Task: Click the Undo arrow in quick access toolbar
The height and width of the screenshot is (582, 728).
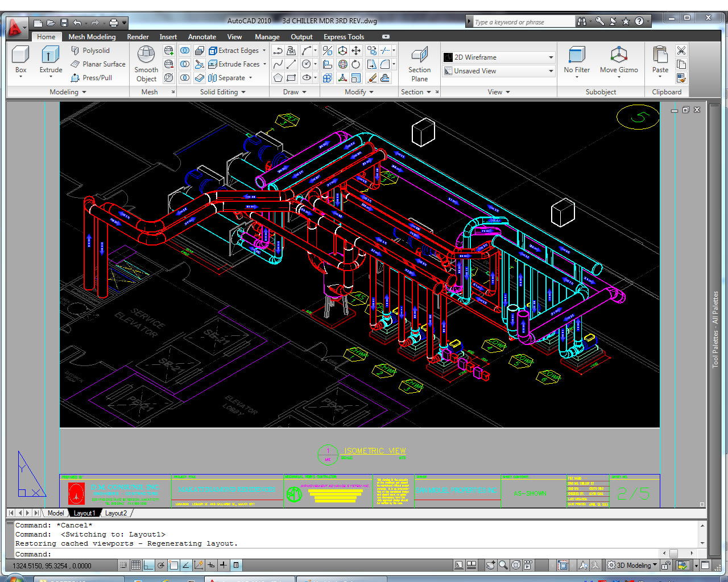Action: point(77,23)
